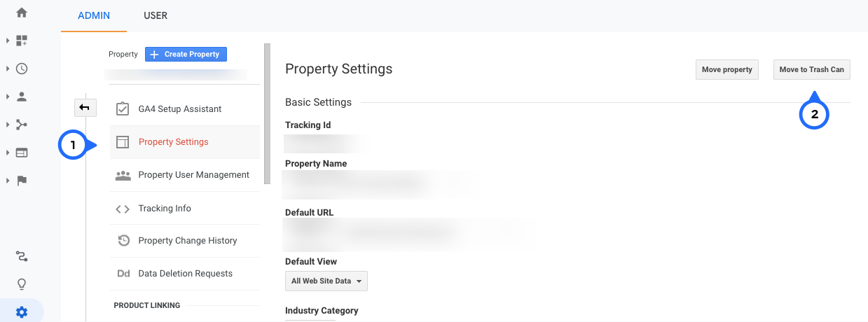Screen dimensions: 868x322
Task: Expand the Conversions section arrow
Action: [8, 181]
